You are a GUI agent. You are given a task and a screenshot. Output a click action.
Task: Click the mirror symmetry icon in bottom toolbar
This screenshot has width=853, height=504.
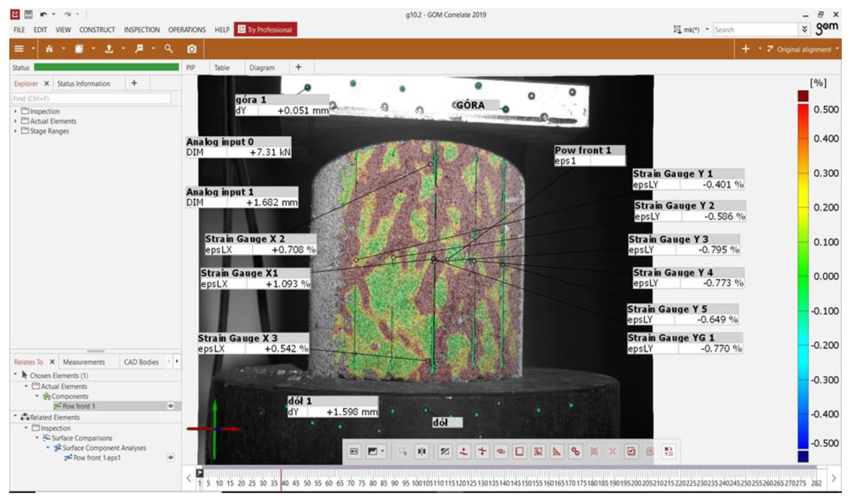point(422,451)
